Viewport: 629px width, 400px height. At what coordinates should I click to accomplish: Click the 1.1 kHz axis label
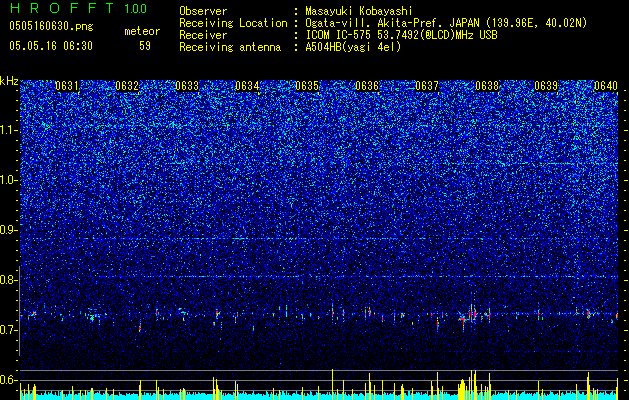(9, 130)
